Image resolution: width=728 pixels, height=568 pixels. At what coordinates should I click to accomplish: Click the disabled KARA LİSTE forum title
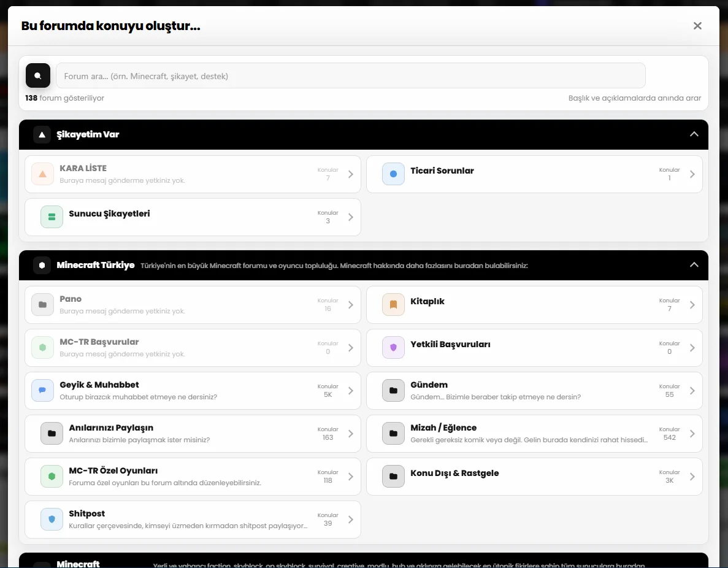click(83, 168)
